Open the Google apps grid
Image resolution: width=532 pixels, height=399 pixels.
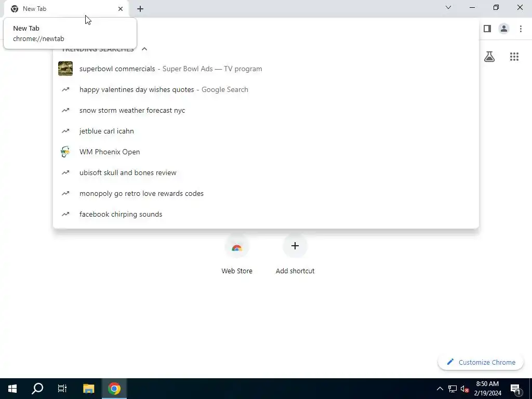(x=514, y=57)
